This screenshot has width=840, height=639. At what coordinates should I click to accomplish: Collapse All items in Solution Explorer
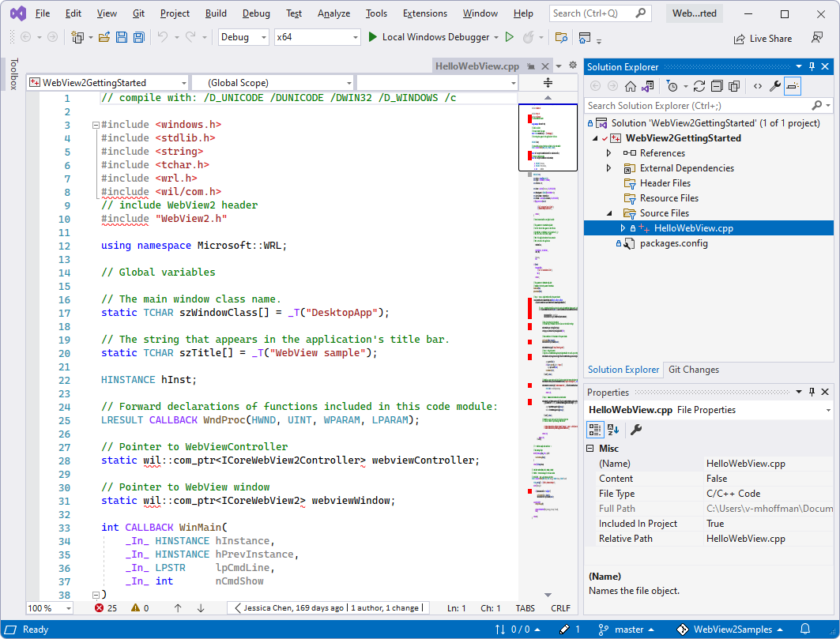point(716,86)
